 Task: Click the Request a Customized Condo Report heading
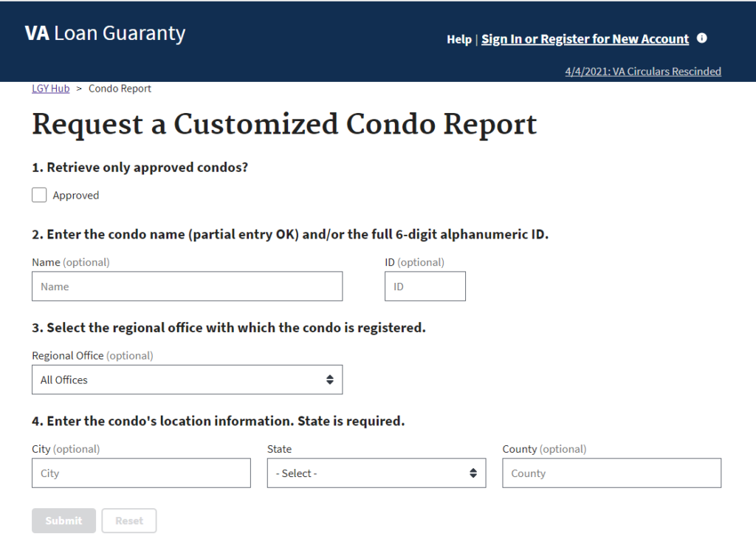point(284,125)
